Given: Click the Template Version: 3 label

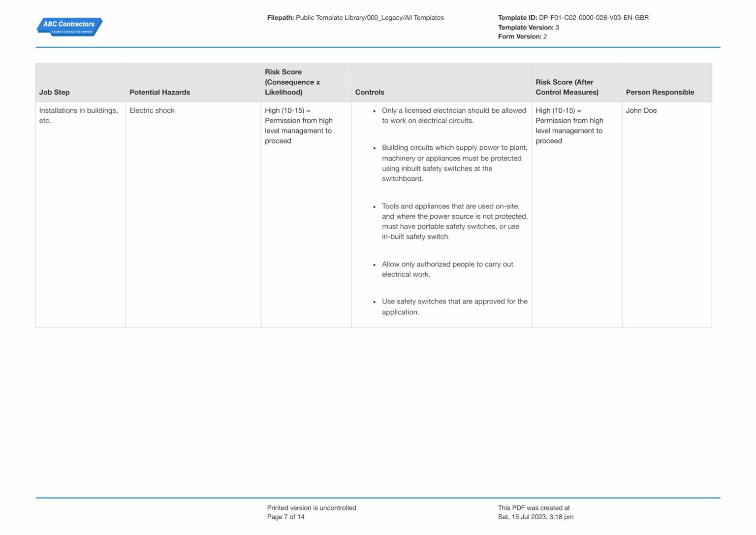Looking at the screenshot, I should click(528, 27).
